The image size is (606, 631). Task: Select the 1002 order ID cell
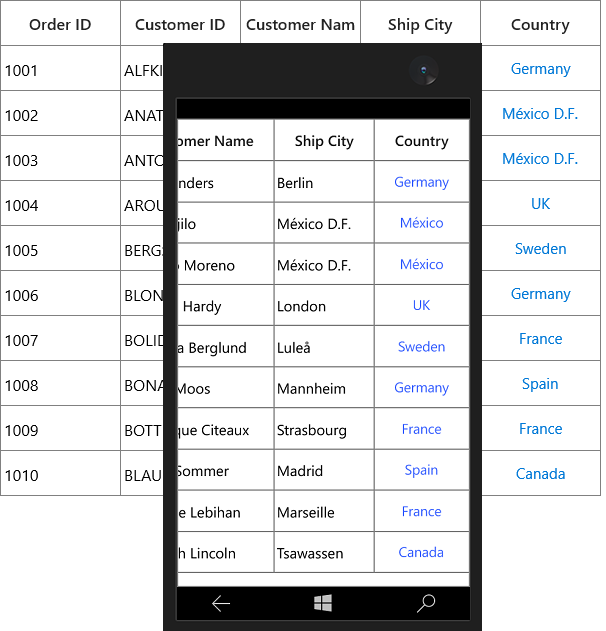tap(60, 113)
